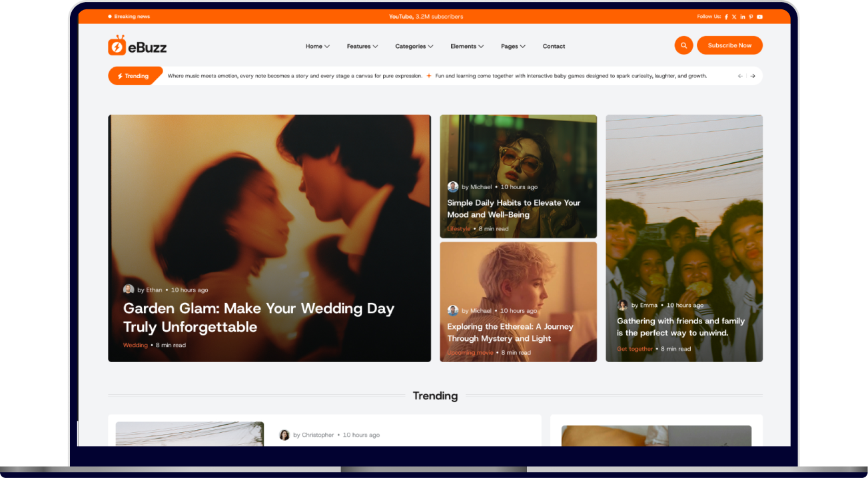The width and height of the screenshot is (868, 478).
Task: Show next trending headline with right arrow
Action: tap(753, 76)
